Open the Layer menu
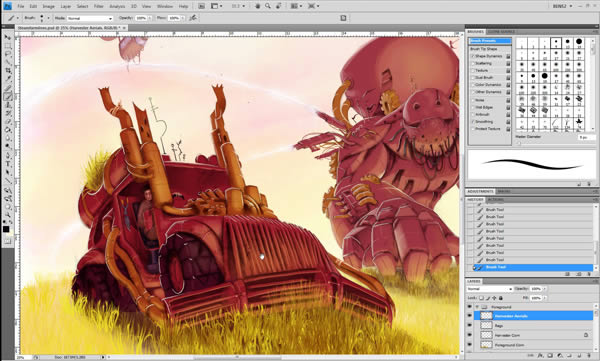The width and height of the screenshot is (600, 361). 65,7
